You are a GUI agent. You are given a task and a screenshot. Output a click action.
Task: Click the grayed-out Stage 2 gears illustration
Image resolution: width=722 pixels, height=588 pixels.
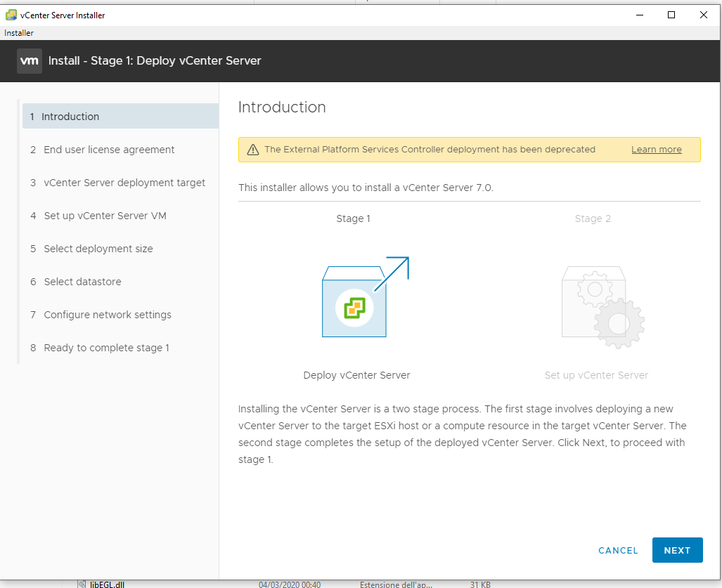coord(602,307)
